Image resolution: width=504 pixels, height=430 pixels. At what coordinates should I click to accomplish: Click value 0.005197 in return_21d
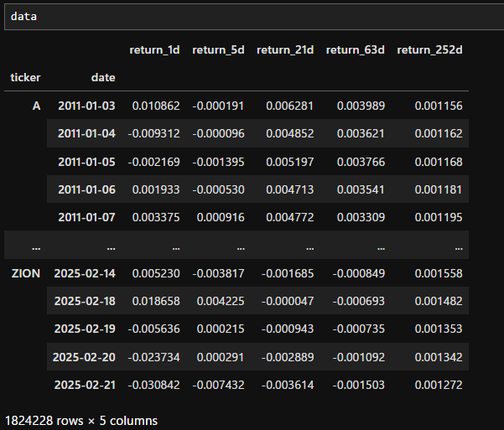click(289, 162)
